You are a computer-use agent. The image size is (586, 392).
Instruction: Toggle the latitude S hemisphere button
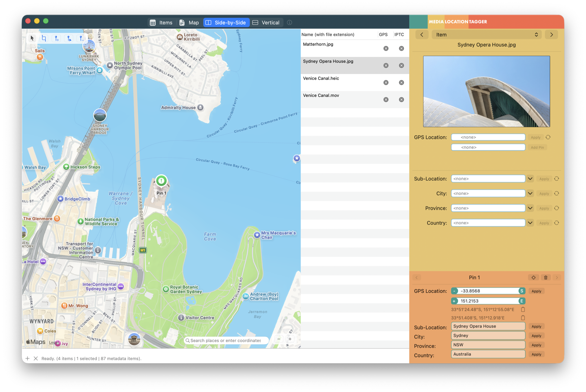[x=522, y=291]
